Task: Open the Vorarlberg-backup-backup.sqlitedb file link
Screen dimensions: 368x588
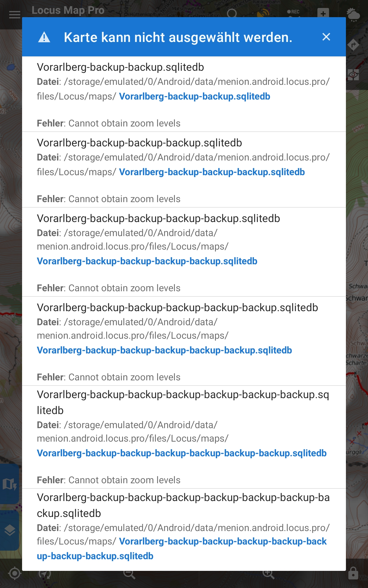Action: click(194, 96)
